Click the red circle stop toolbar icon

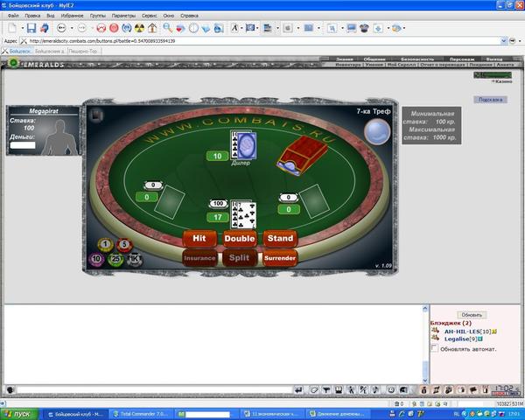click(114, 28)
